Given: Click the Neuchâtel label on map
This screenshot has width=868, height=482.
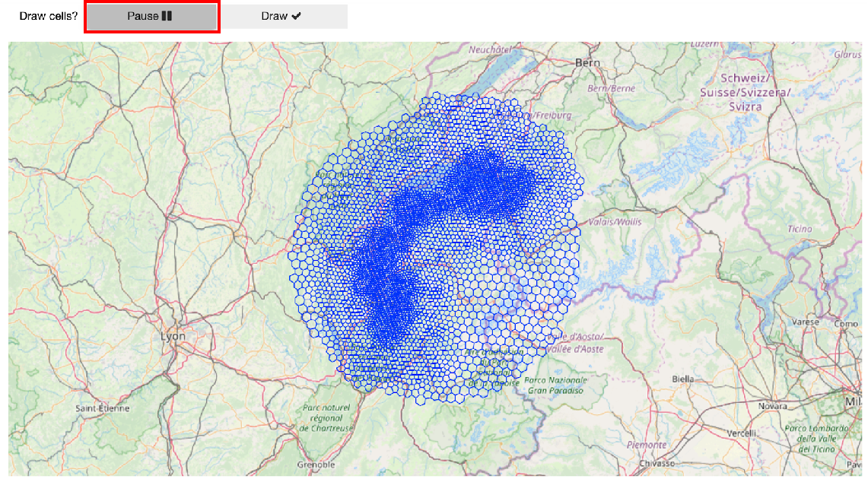Looking at the screenshot, I should 490,50.
